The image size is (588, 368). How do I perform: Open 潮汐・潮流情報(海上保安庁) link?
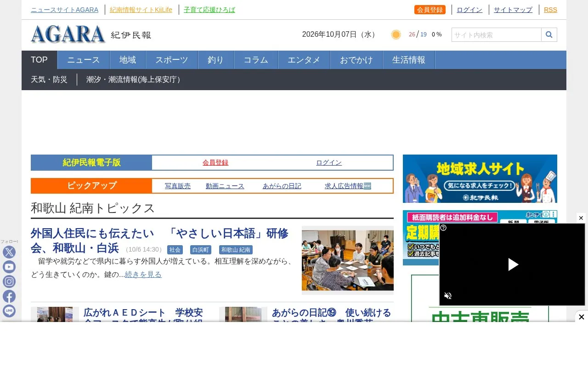(135, 80)
